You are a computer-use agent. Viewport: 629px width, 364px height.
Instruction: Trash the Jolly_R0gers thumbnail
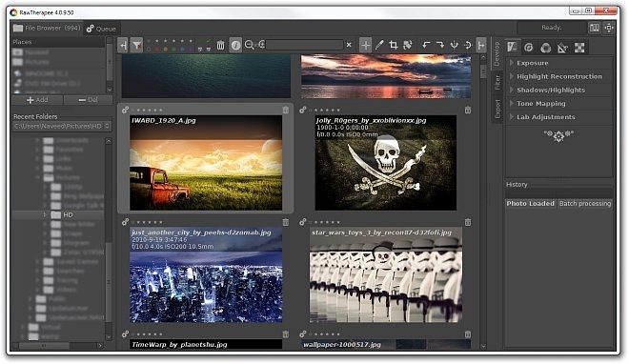468,110
